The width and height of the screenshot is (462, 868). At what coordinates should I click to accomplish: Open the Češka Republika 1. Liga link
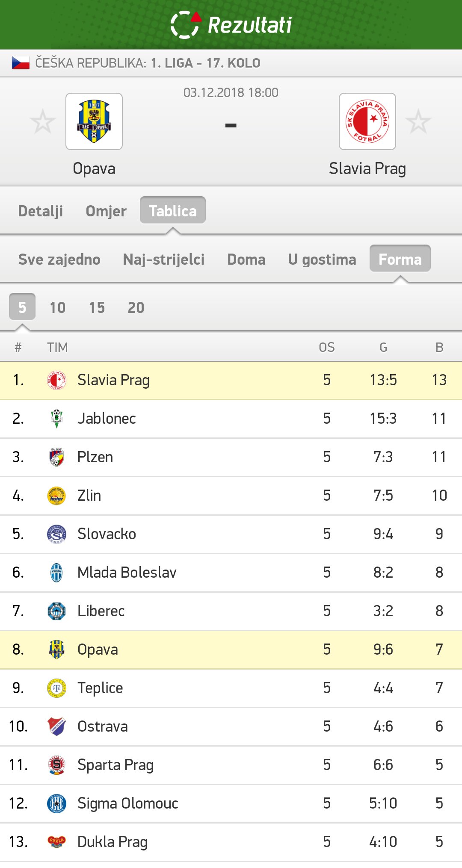[x=148, y=63]
